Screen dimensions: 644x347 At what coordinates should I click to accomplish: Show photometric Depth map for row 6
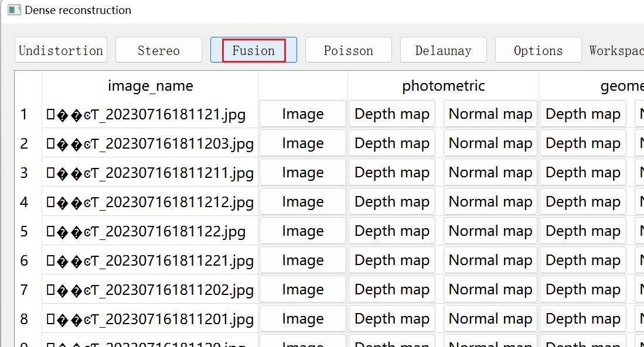tap(392, 260)
